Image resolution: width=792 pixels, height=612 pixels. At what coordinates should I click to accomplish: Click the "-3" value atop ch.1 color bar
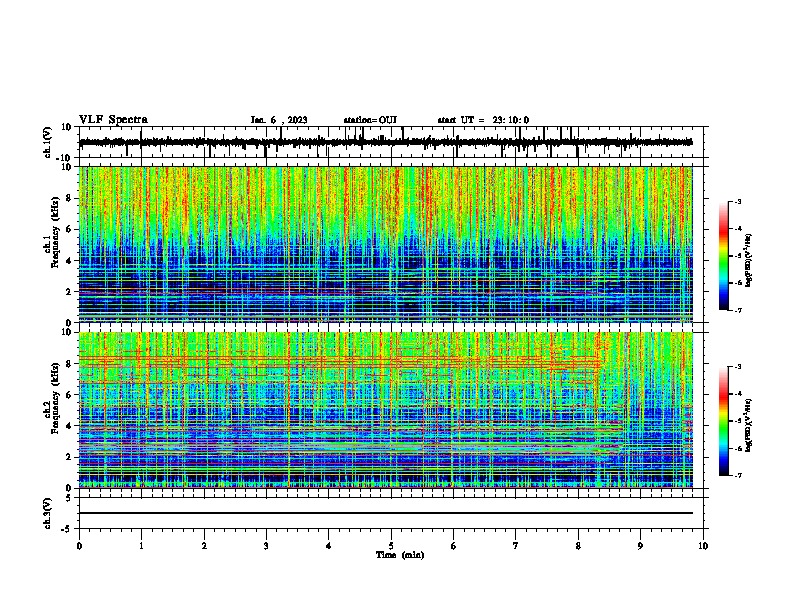pyautogui.click(x=738, y=201)
